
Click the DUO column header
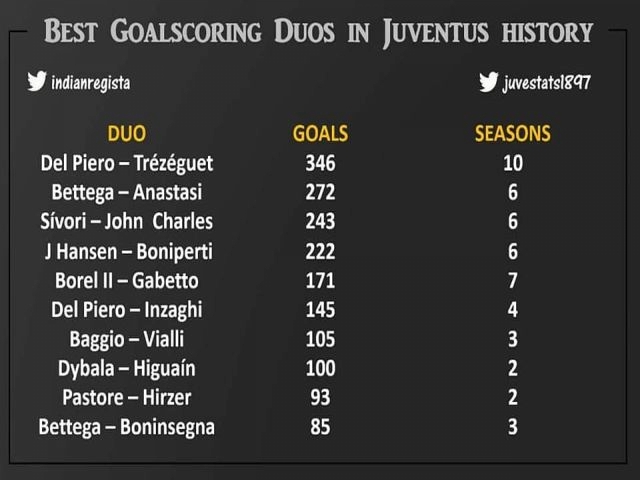click(x=127, y=133)
